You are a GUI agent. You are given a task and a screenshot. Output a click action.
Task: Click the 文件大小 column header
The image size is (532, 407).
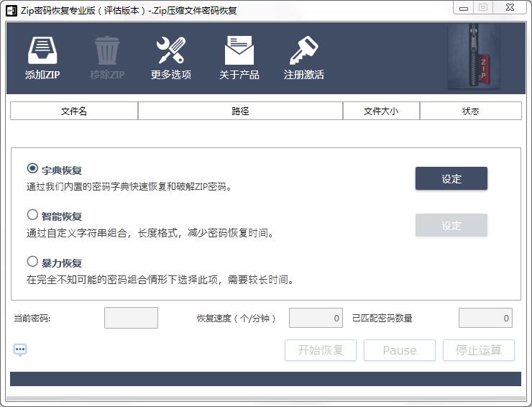pyautogui.click(x=381, y=111)
